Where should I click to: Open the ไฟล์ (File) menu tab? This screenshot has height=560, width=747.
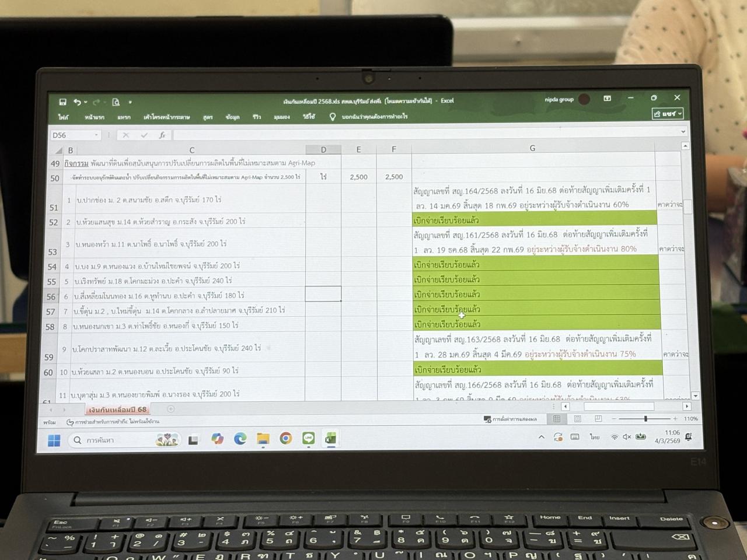(64, 117)
